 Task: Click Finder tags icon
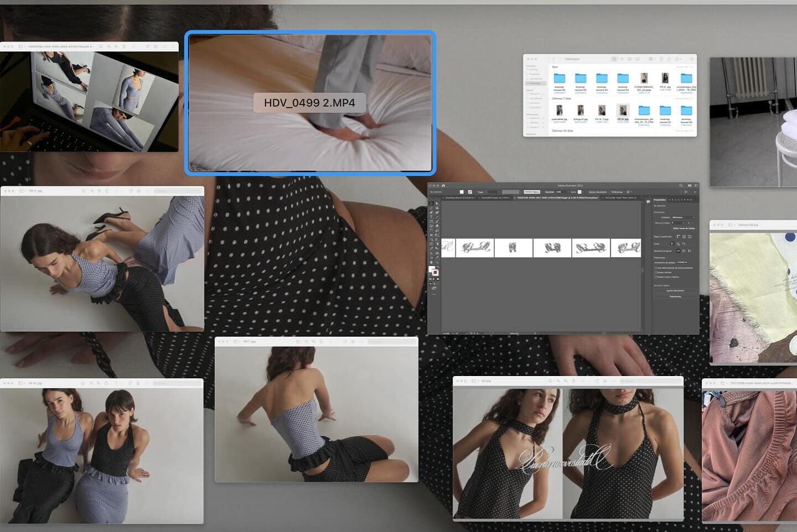(x=669, y=59)
